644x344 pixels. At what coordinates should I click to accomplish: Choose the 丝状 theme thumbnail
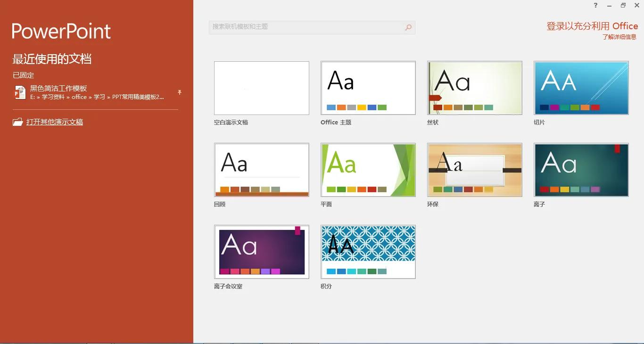click(x=475, y=88)
